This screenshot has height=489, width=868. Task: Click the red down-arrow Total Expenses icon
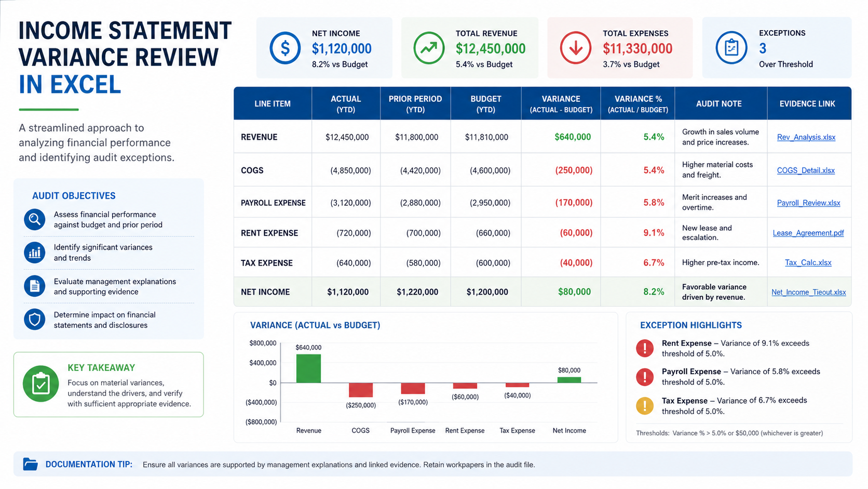[576, 48]
